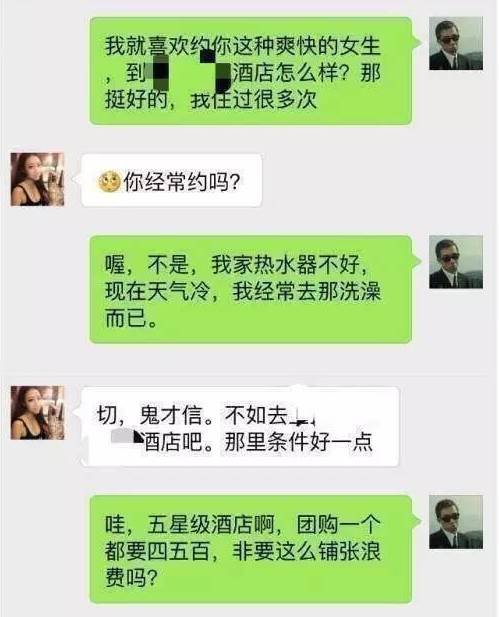Click the mosaic-censored hotel name in first message
Viewport: 499px width, 617px height.
coord(189,73)
